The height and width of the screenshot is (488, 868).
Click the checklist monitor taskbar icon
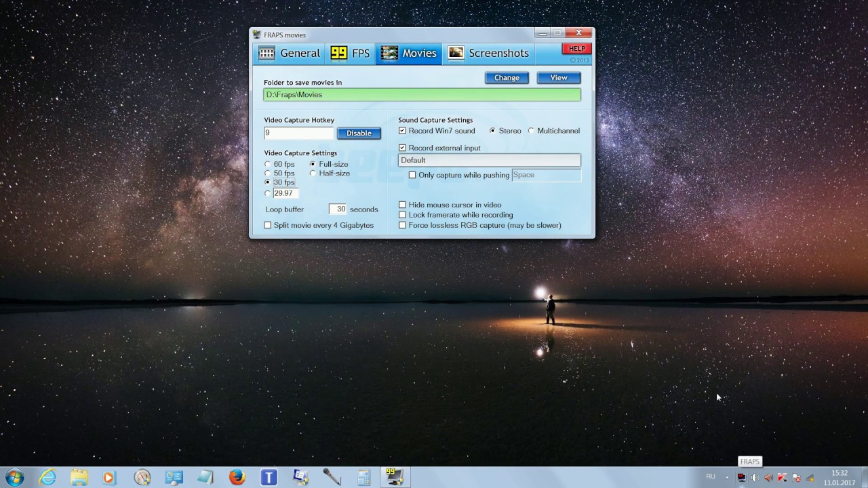click(x=300, y=477)
